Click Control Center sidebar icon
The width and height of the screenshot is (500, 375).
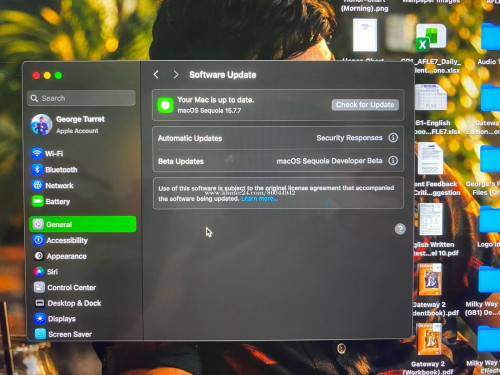pos(39,287)
